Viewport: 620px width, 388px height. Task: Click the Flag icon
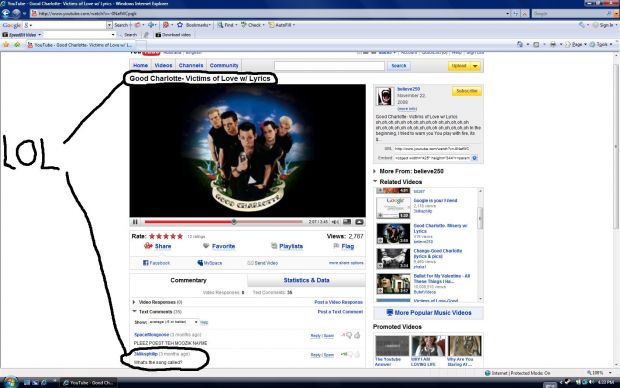336,246
